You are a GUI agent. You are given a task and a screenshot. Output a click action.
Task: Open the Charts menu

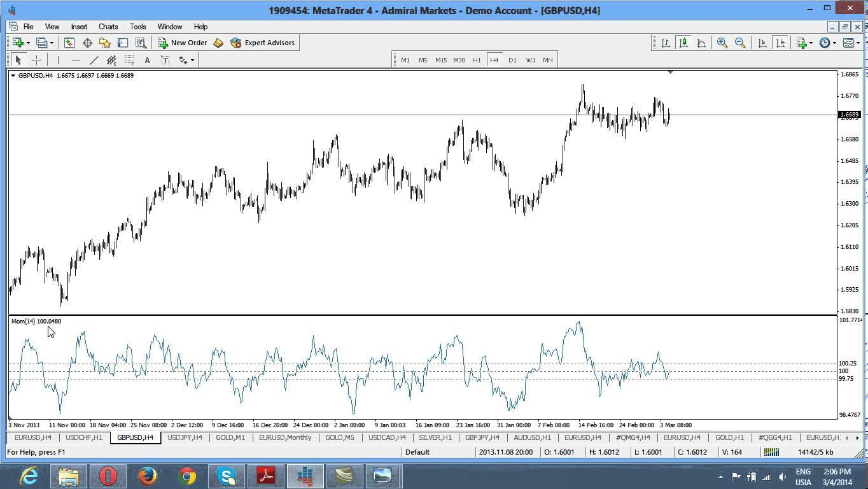pos(108,27)
